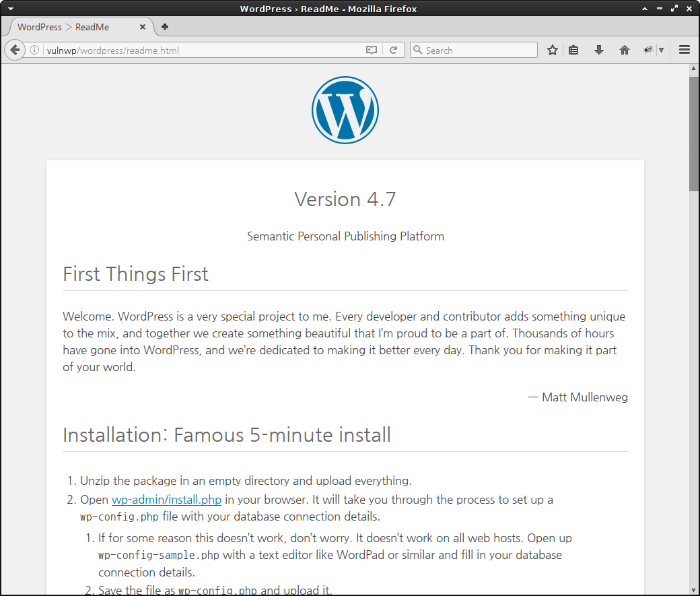700x596 pixels.
Task: Toggle Reader View icon in address bar
Action: (372, 50)
